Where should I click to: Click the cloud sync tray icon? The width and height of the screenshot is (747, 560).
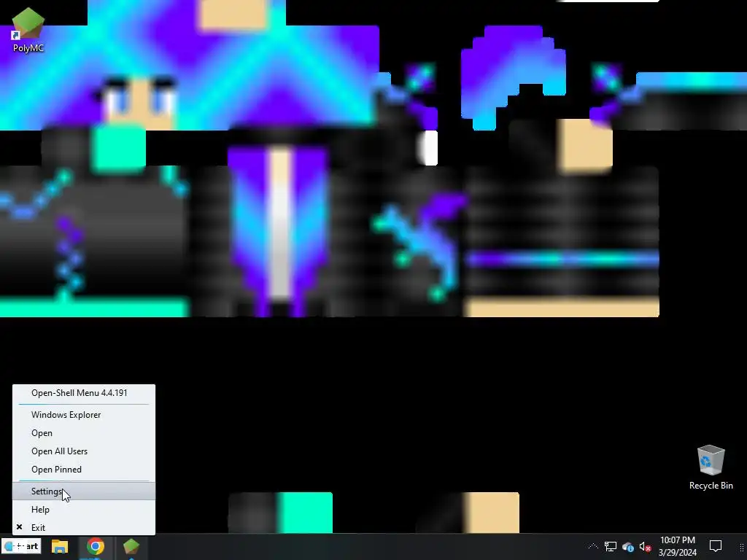(x=628, y=547)
